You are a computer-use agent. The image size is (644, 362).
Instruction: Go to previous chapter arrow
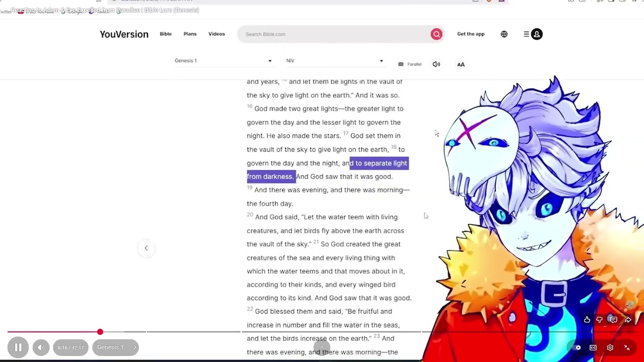[x=146, y=248]
